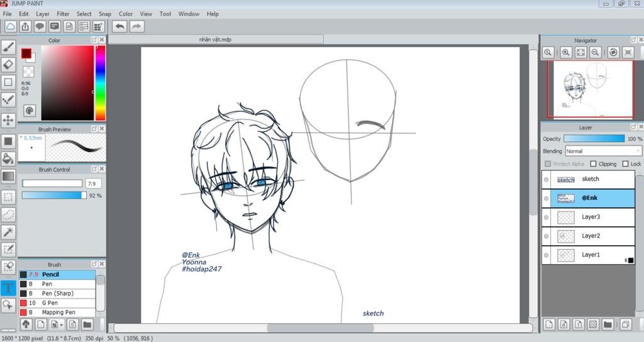Switch to the nhân vật.mdp document tab

pyautogui.click(x=216, y=40)
